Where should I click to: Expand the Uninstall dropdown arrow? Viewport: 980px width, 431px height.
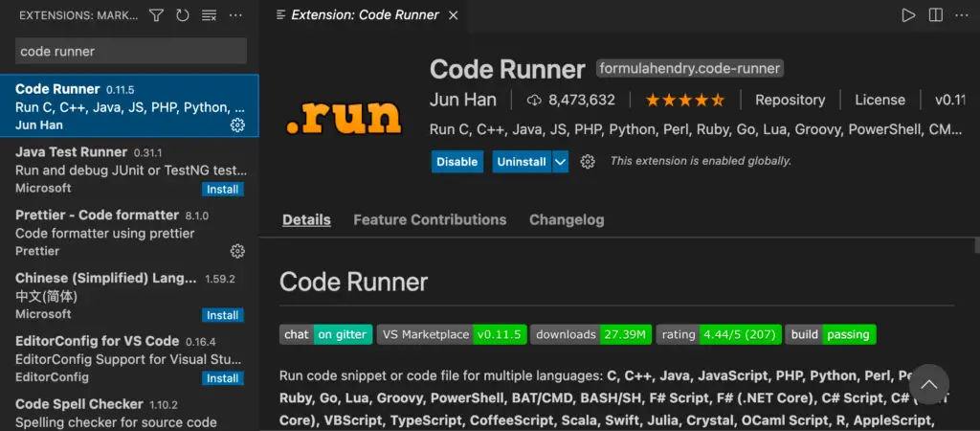[x=561, y=162]
